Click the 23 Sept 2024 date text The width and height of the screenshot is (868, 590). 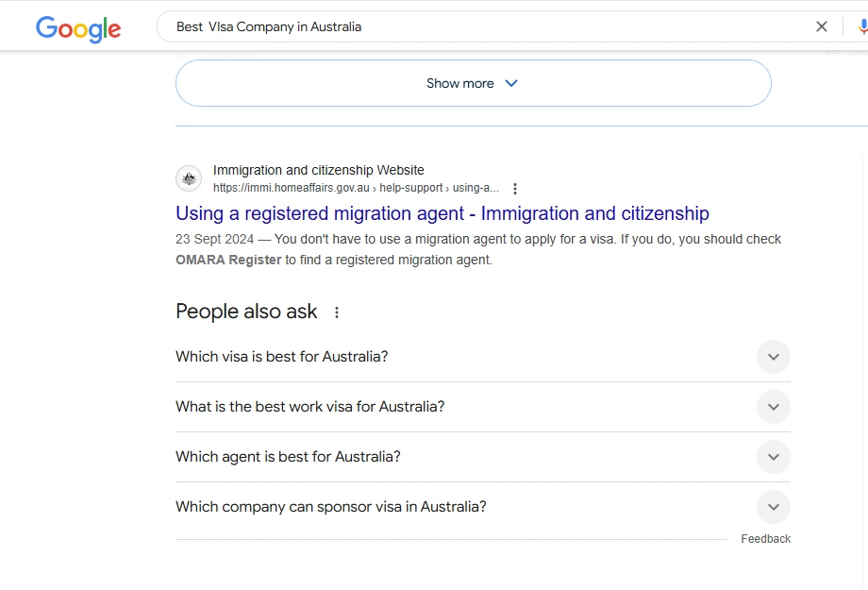[x=214, y=240]
